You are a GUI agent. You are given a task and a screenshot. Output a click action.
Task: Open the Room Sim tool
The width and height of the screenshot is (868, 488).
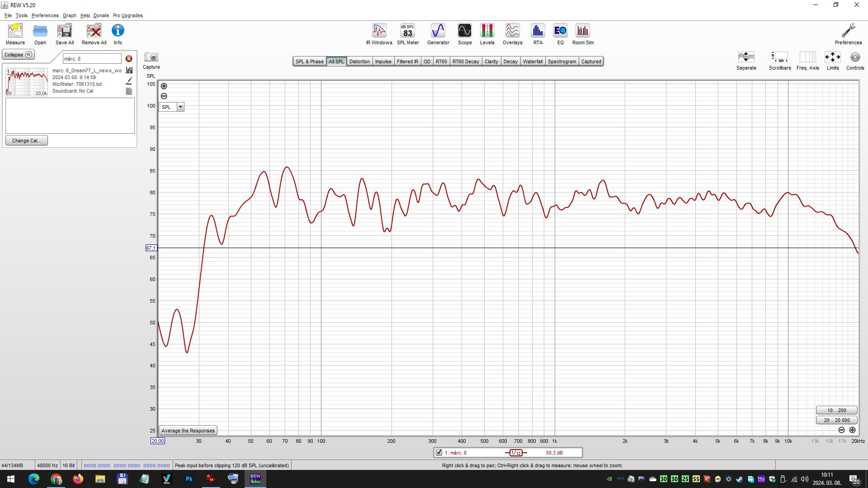pos(583,34)
